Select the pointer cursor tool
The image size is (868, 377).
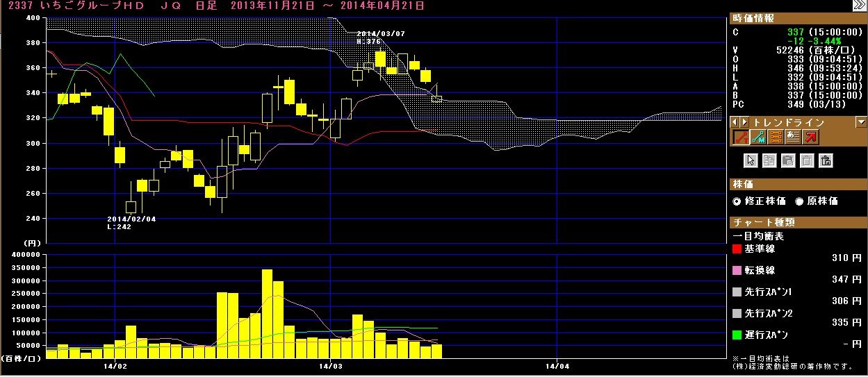coord(751,160)
